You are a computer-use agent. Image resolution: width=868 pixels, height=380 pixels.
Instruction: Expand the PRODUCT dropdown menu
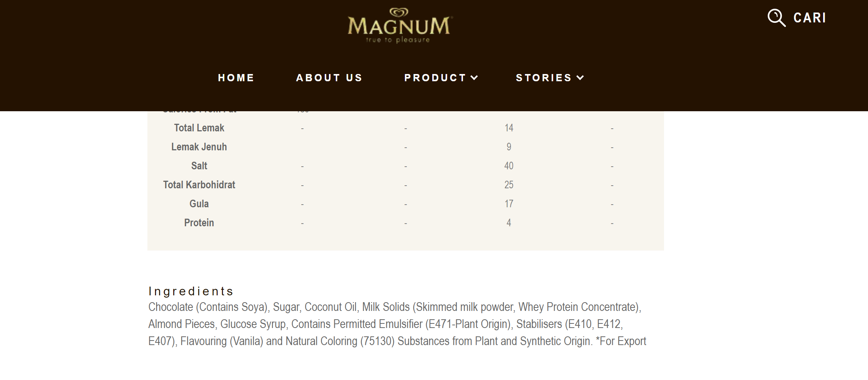click(x=441, y=78)
